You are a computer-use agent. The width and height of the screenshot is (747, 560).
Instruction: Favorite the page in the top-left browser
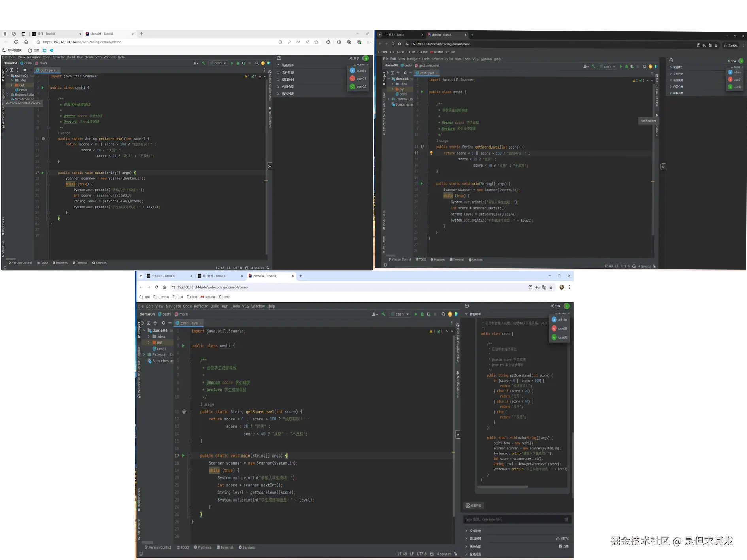click(x=316, y=42)
